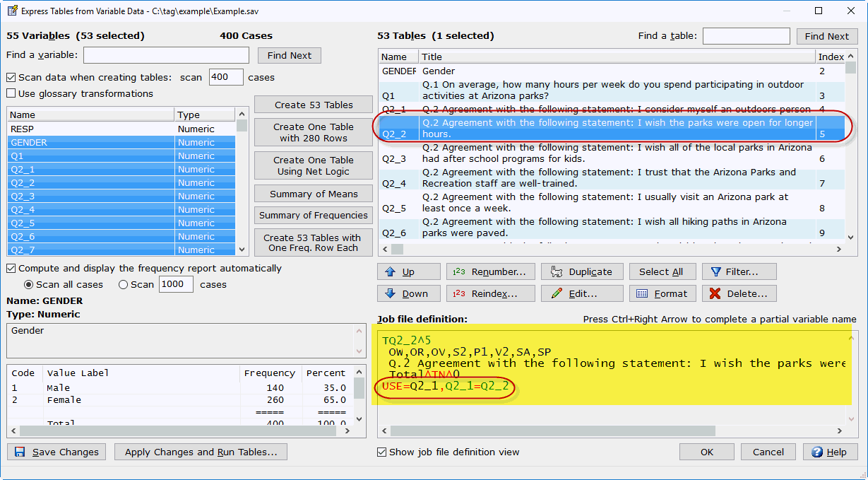Image resolution: width=868 pixels, height=480 pixels.
Task: Select the Scan 1000 cases radio option
Action: point(124,284)
